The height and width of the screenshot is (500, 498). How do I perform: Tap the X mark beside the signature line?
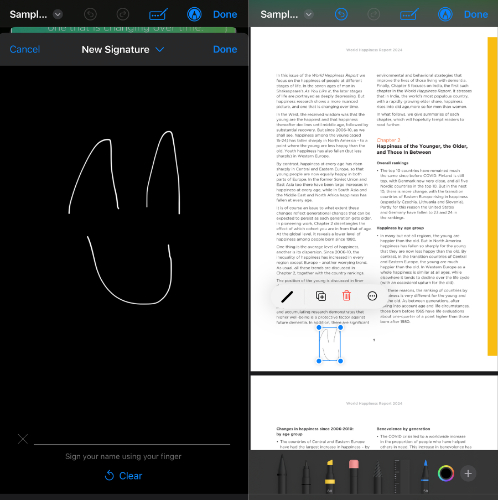coord(23,439)
